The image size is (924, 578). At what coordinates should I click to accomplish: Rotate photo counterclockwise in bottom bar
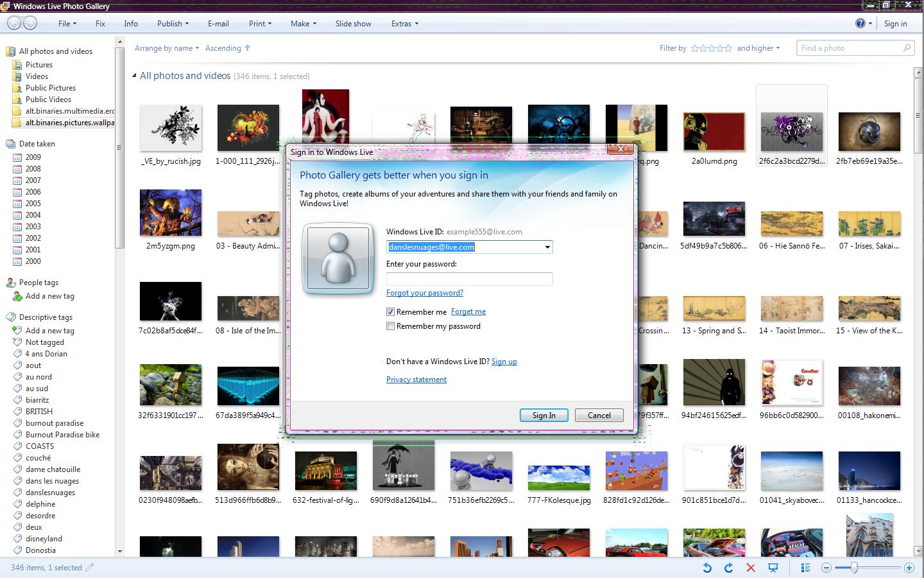[707, 568]
